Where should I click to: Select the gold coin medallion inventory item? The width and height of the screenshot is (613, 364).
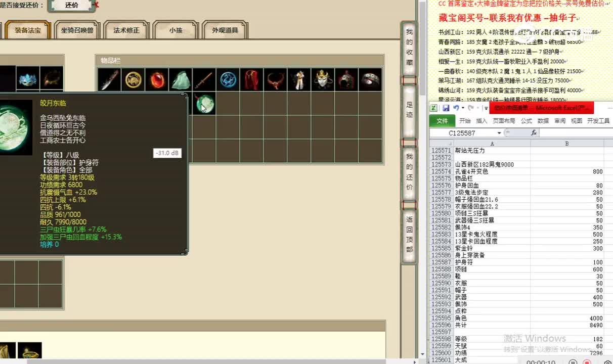coord(133,79)
